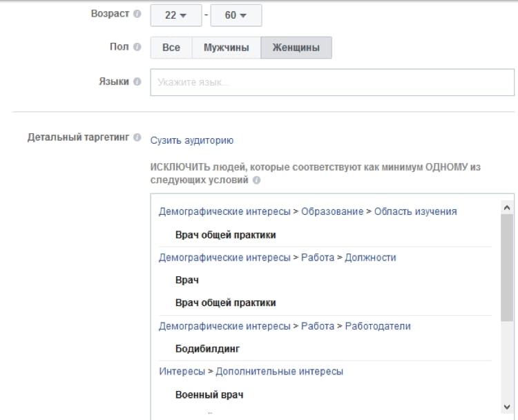Click scrollbar up arrow in exclusion list
This screenshot has width=518, height=420.
(x=508, y=207)
